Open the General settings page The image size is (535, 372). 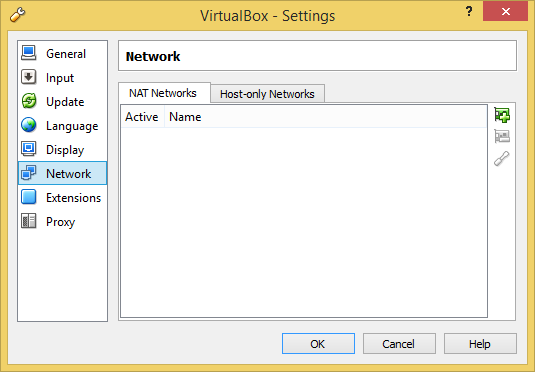(62, 54)
